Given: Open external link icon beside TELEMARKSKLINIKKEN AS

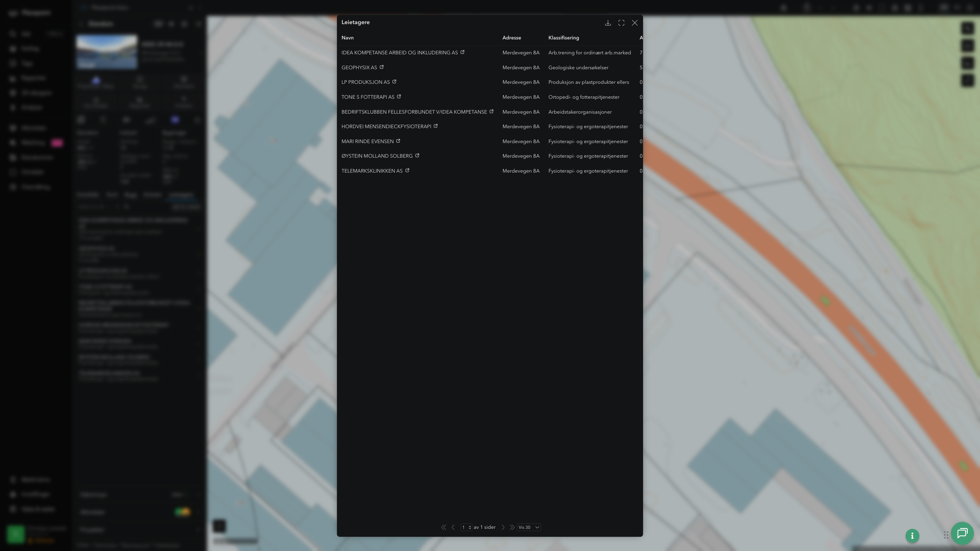Looking at the screenshot, I should pos(407,171).
